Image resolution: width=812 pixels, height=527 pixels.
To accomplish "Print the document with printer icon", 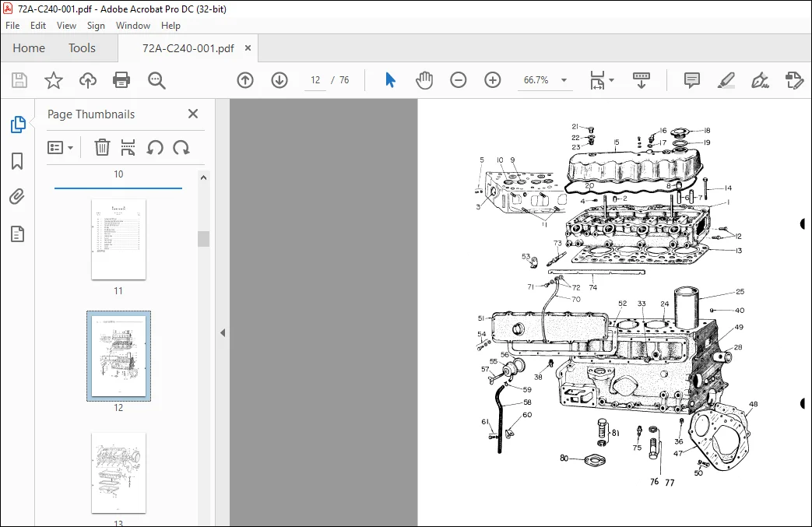I will pyautogui.click(x=121, y=80).
